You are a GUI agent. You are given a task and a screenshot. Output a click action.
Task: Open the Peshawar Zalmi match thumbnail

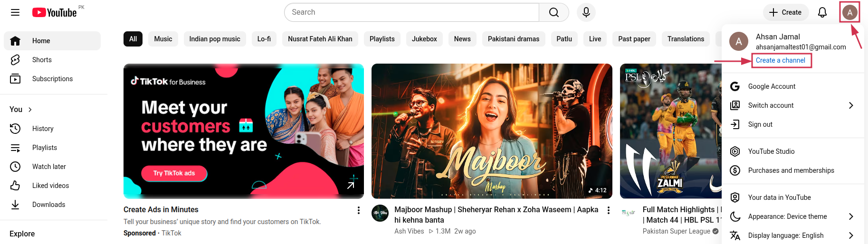pyautogui.click(x=671, y=131)
